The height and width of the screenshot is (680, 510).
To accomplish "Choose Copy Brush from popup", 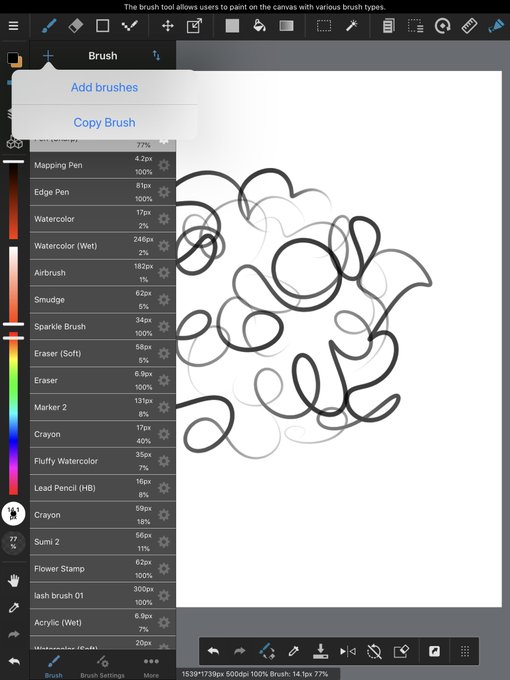I will coord(105,122).
